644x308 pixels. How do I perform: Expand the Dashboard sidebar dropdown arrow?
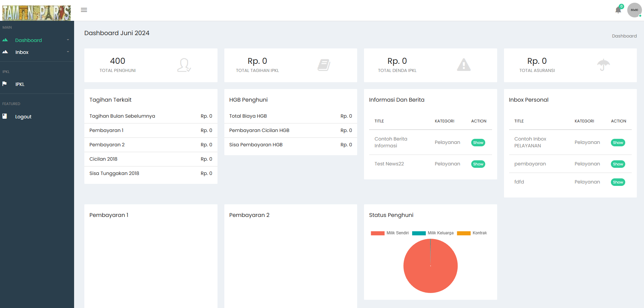coord(68,40)
